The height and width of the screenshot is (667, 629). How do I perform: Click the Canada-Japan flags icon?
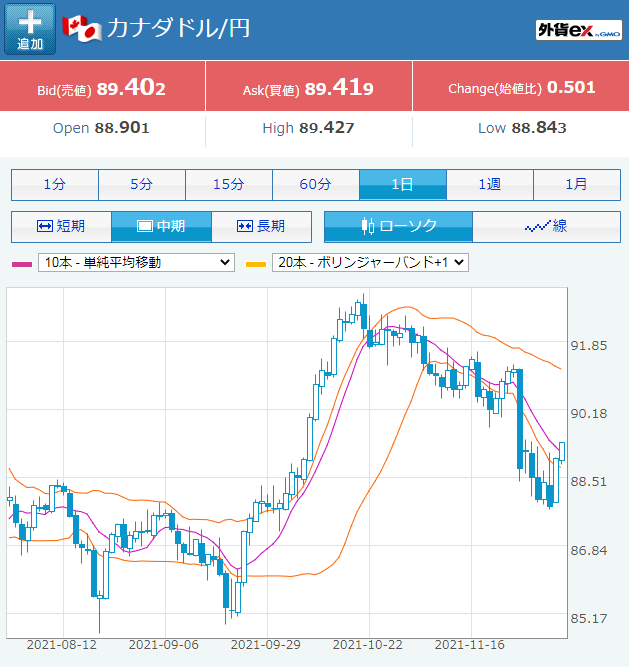[82, 29]
